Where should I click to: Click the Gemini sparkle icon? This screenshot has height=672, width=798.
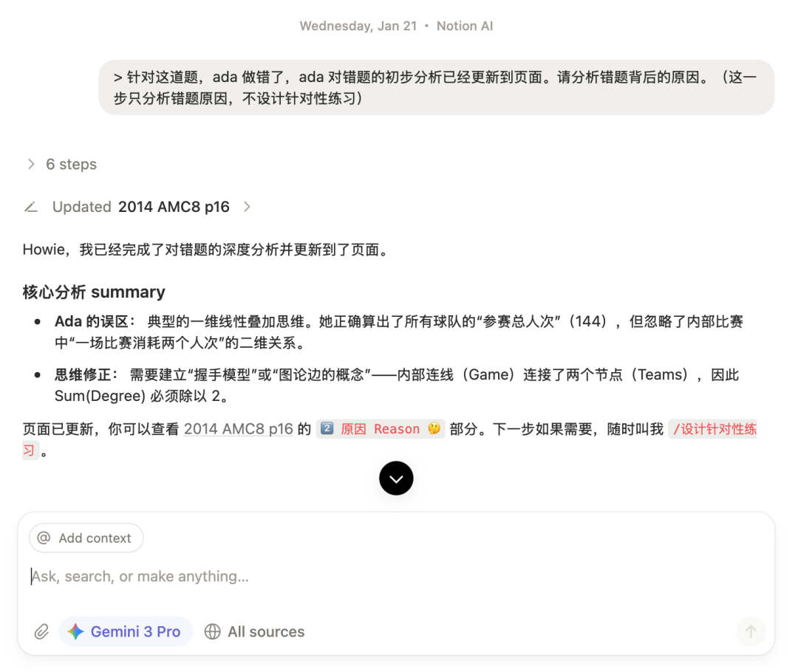click(75, 631)
